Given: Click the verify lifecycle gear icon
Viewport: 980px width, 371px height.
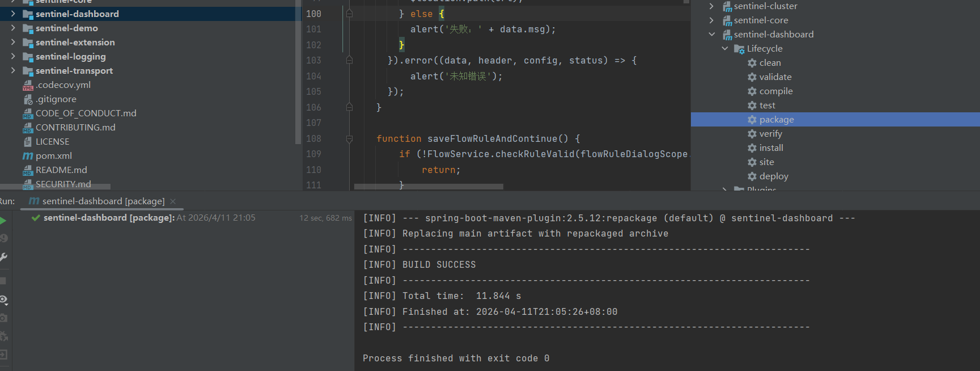Looking at the screenshot, I should click(x=752, y=134).
